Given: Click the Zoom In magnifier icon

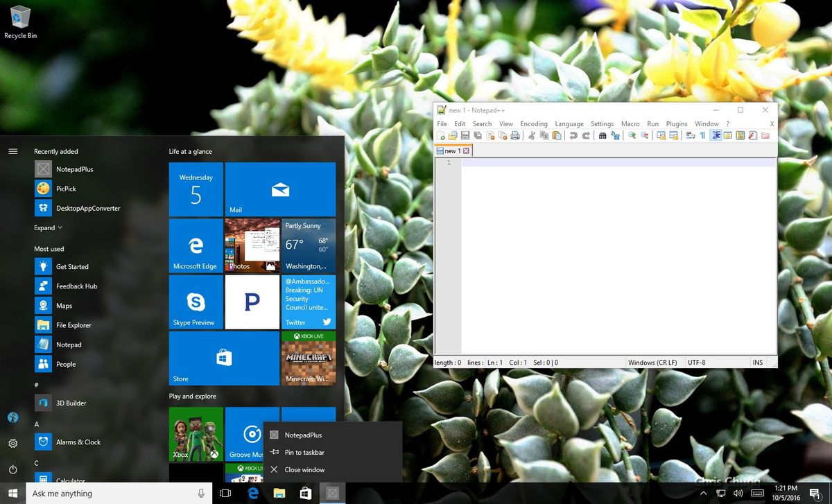Looking at the screenshot, I should [x=632, y=135].
